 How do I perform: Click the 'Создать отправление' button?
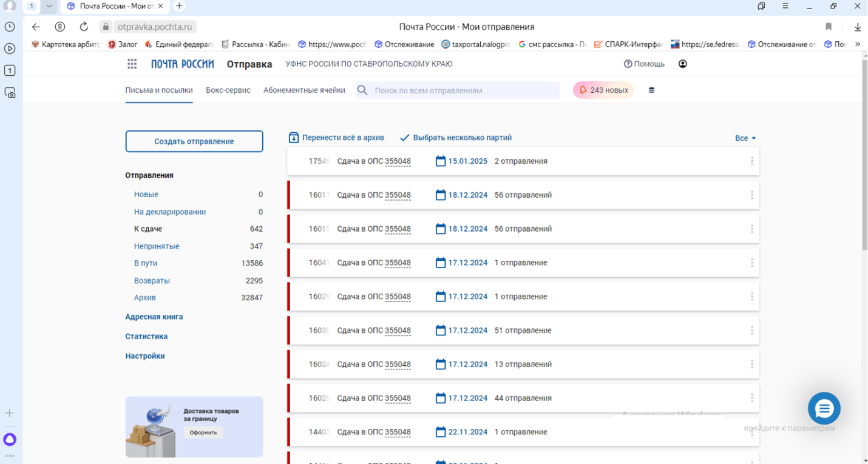(194, 141)
